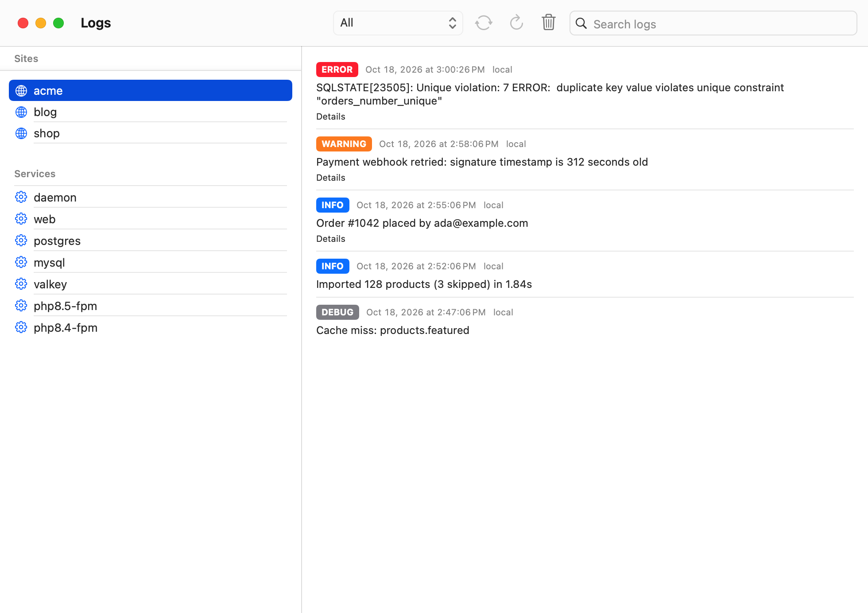Click the timestamp "Oct 18, 2026 at 3:00:26 PM"
Screen dimensions: 868x613
click(425, 70)
